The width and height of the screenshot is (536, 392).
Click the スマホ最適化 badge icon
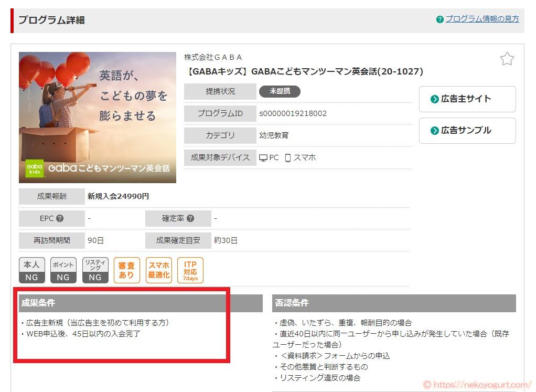[x=158, y=270]
